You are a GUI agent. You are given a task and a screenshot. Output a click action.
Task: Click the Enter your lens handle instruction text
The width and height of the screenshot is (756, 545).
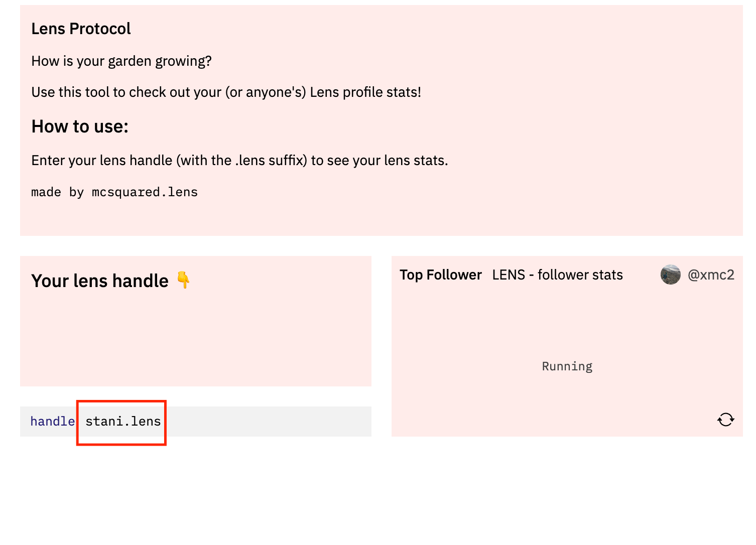tap(239, 161)
